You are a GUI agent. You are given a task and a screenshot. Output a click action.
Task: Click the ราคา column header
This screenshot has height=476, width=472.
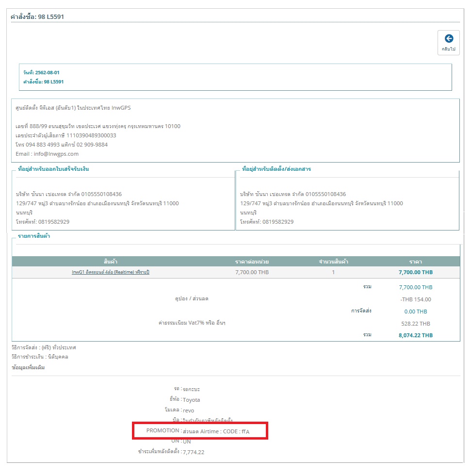(416, 262)
